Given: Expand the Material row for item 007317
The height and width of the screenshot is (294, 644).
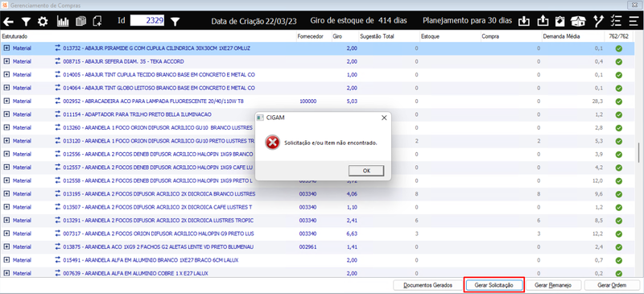Looking at the screenshot, I should [6, 233].
